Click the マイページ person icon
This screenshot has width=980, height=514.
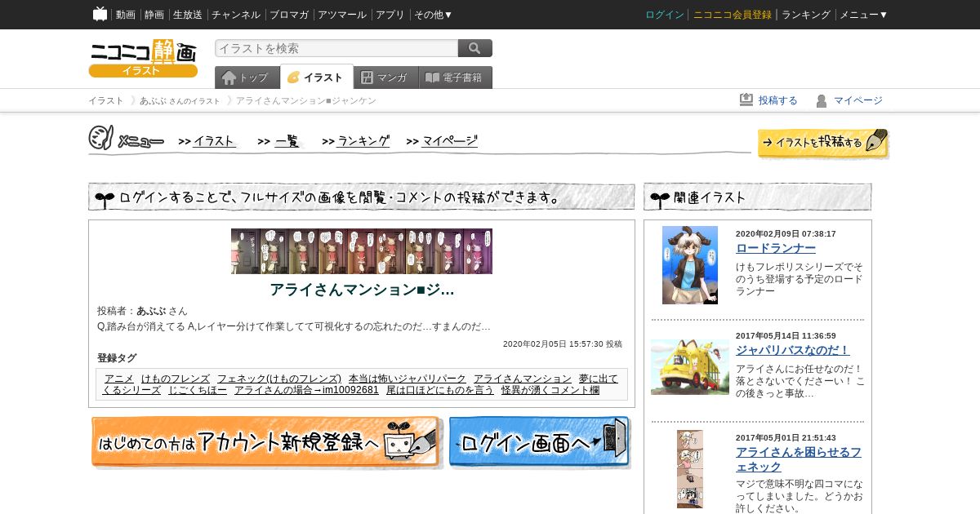(822, 100)
